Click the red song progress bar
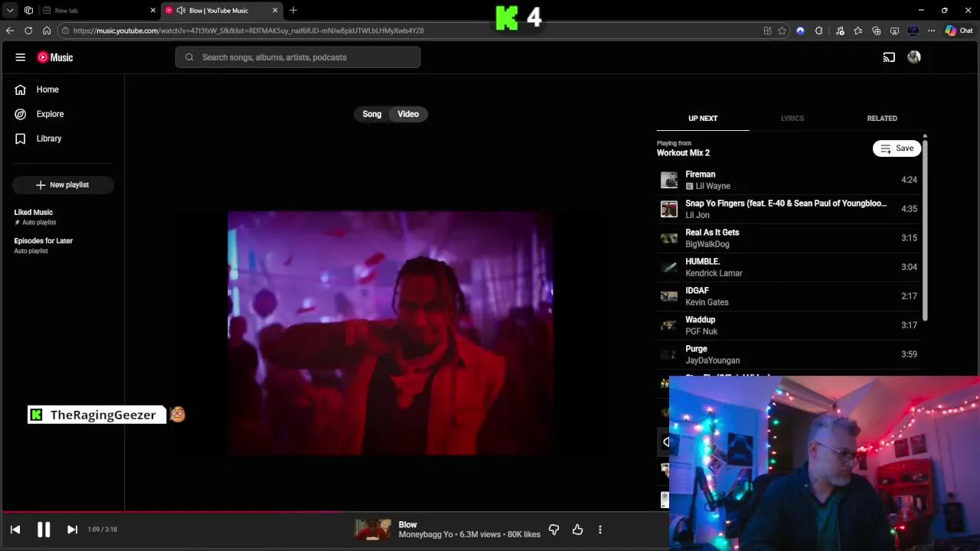This screenshot has height=551, width=980. [171, 512]
